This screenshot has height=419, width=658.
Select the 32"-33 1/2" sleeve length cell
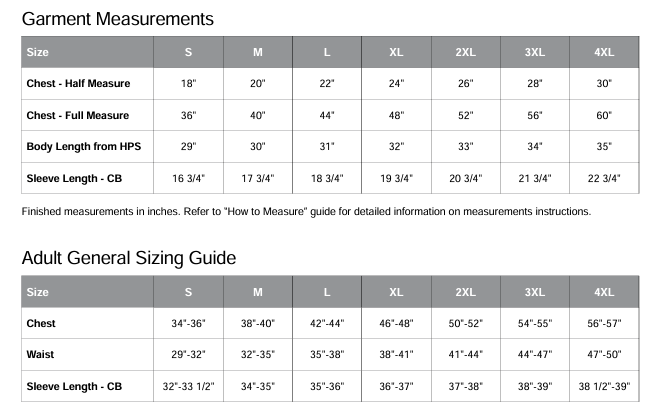tap(188, 387)
